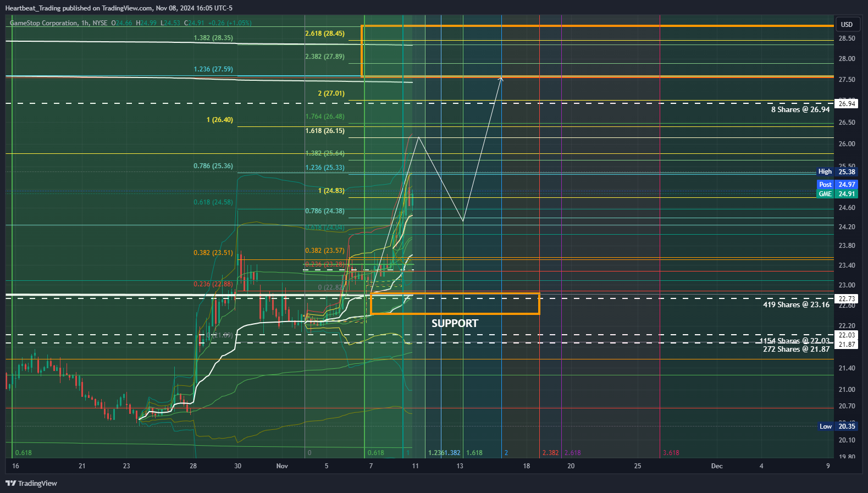
Task: Click the 0.382 (23.57) fib label
Action: [325, 251]
